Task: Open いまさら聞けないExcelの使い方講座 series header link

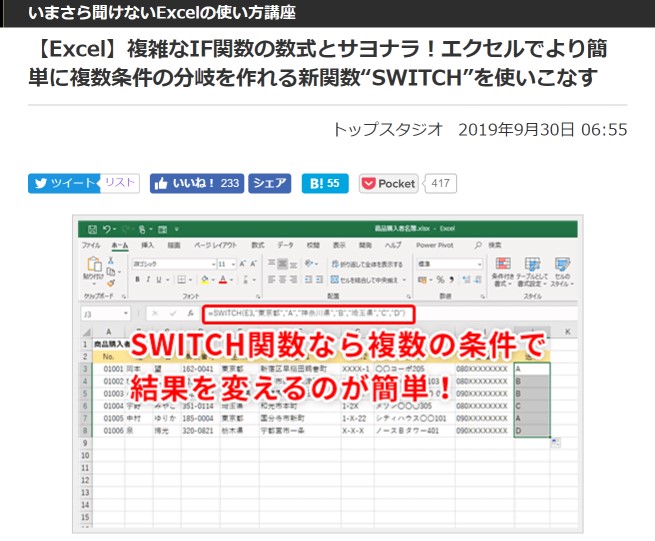Action: click(x=162, y=13)
